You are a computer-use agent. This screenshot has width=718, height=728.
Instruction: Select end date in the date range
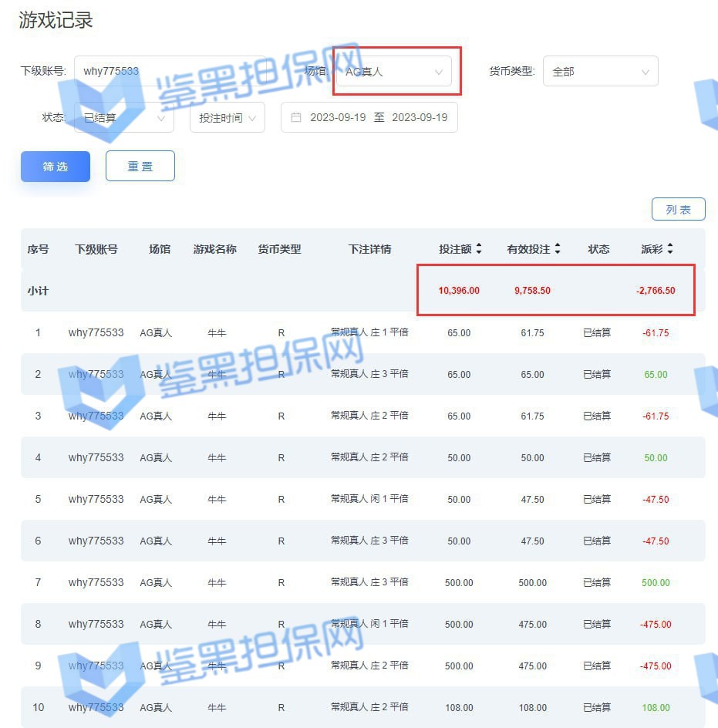coord(420,117)
